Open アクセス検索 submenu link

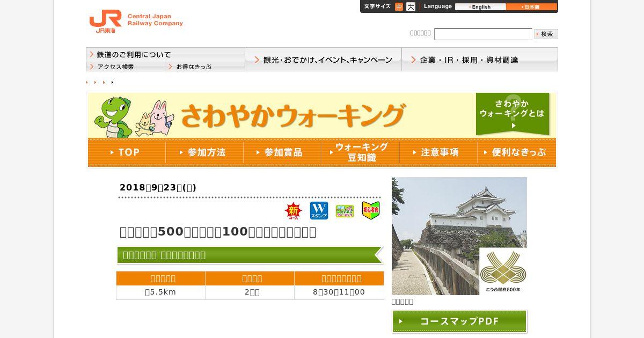[x=126, y=67]
